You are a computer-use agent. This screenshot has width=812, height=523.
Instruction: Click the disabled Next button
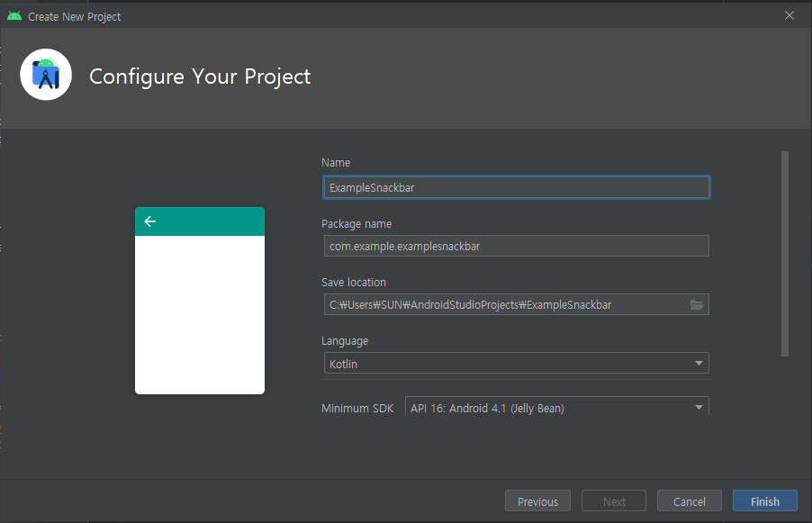614,500
